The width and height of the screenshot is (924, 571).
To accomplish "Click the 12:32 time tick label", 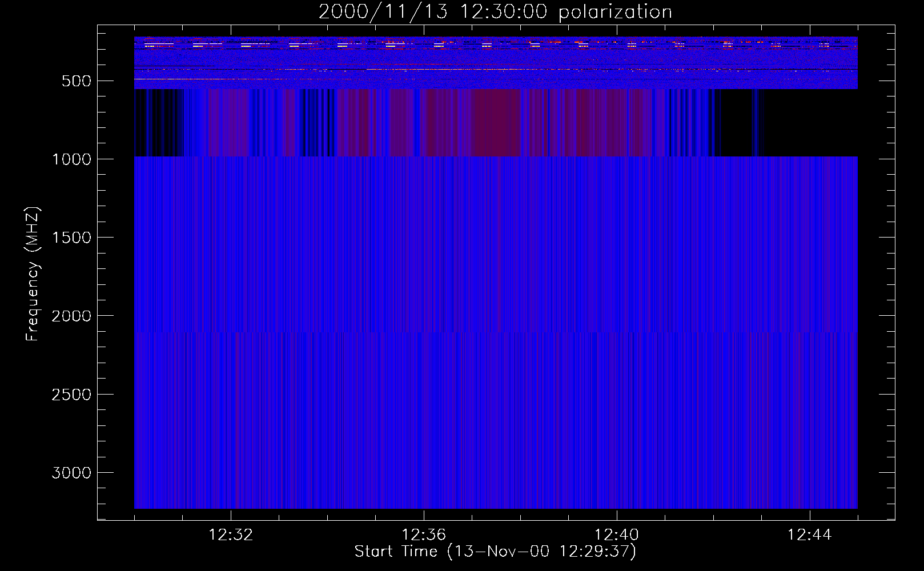I will point(231,535).
